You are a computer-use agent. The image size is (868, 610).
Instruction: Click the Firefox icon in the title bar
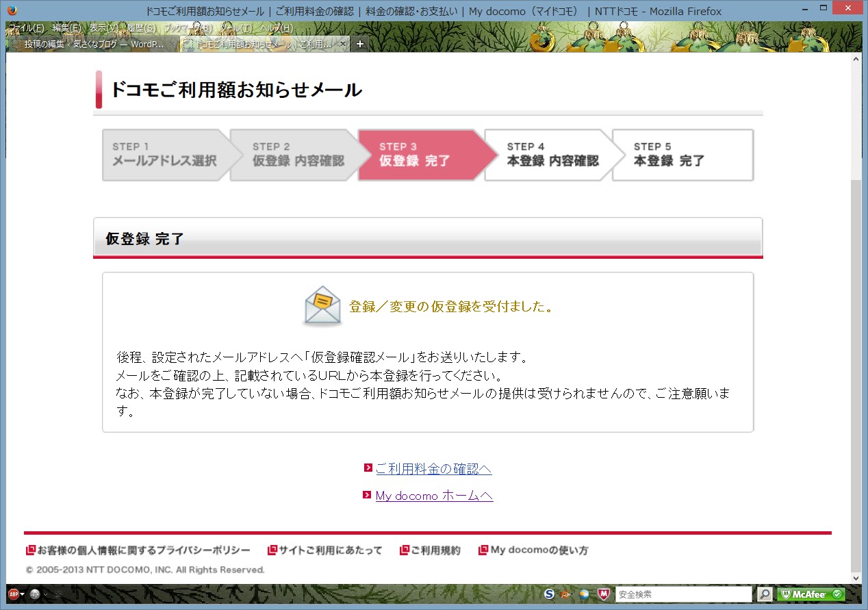(11, 10)
